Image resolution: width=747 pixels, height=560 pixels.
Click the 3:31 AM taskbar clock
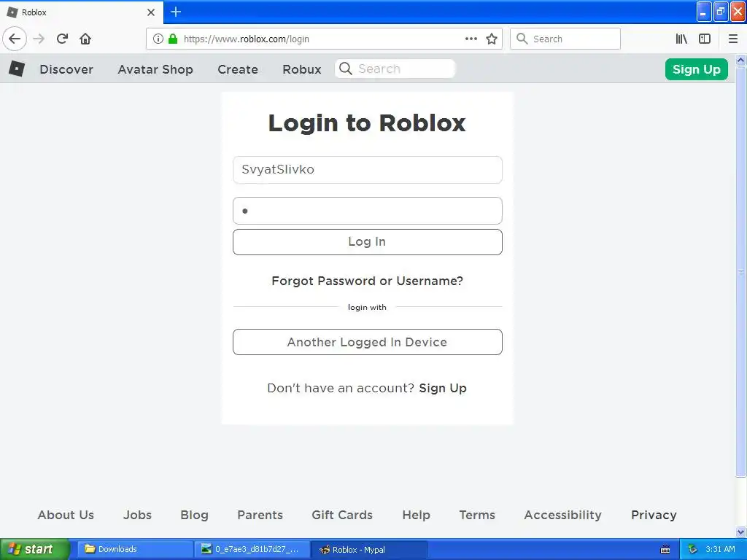coord(720,549)
